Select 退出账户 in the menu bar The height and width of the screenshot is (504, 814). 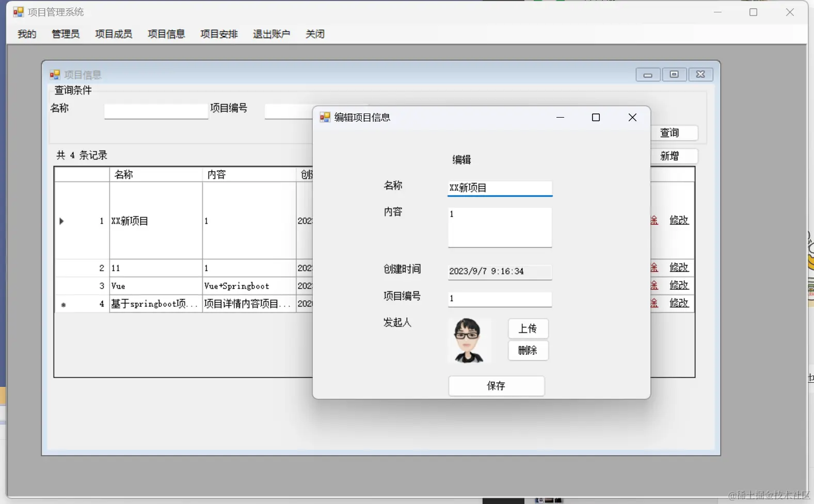(272, 34)
